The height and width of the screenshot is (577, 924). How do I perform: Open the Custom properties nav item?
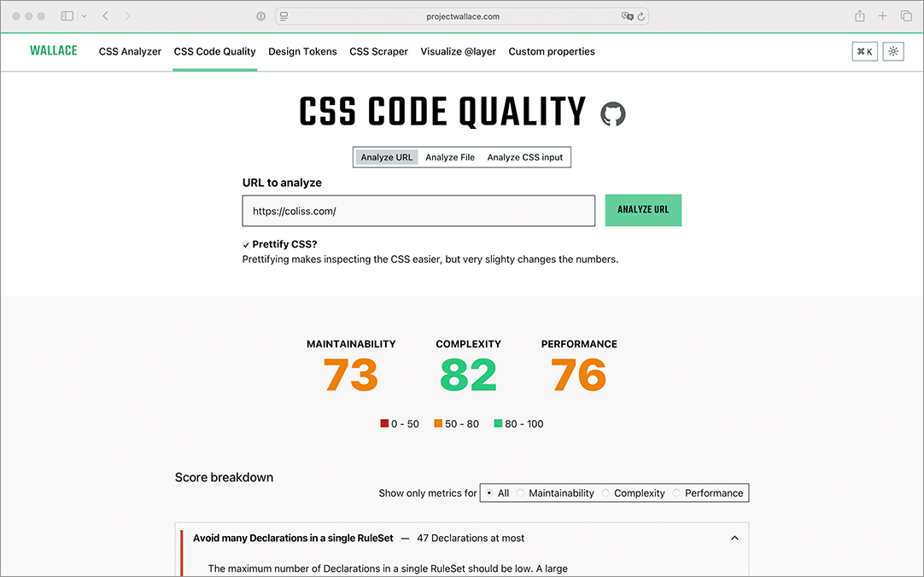click(552, 52)
